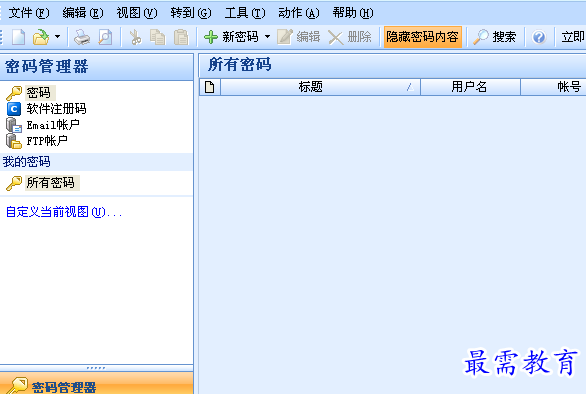
Task: Open the 文件(F) menu
Action: [29, 13]
